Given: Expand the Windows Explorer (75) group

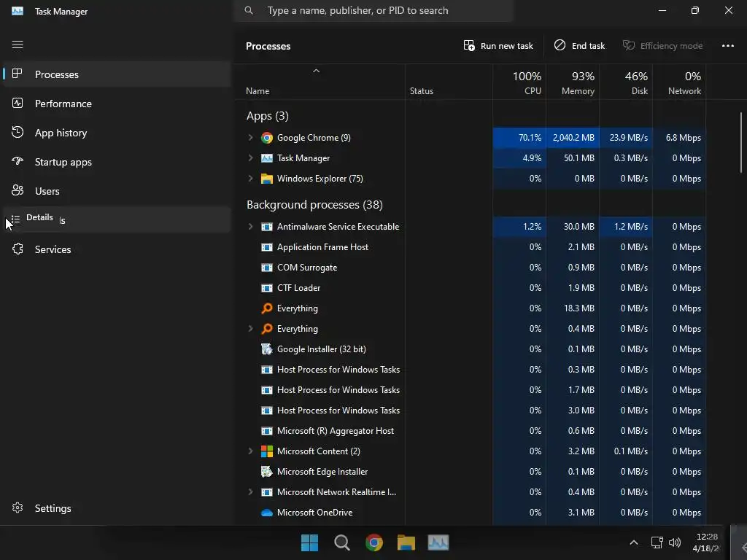Looking at the screenshot, I should click(x=251, y=179).
